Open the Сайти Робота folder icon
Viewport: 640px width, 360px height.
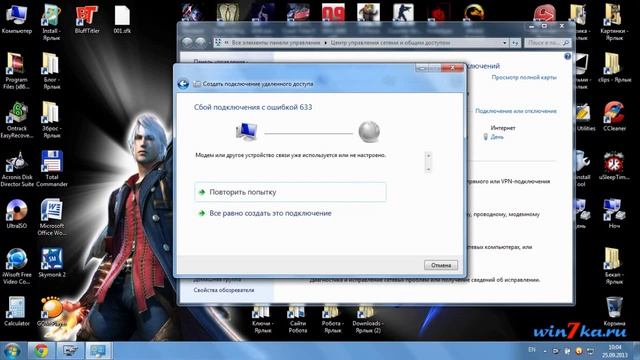tap(298, 320)
